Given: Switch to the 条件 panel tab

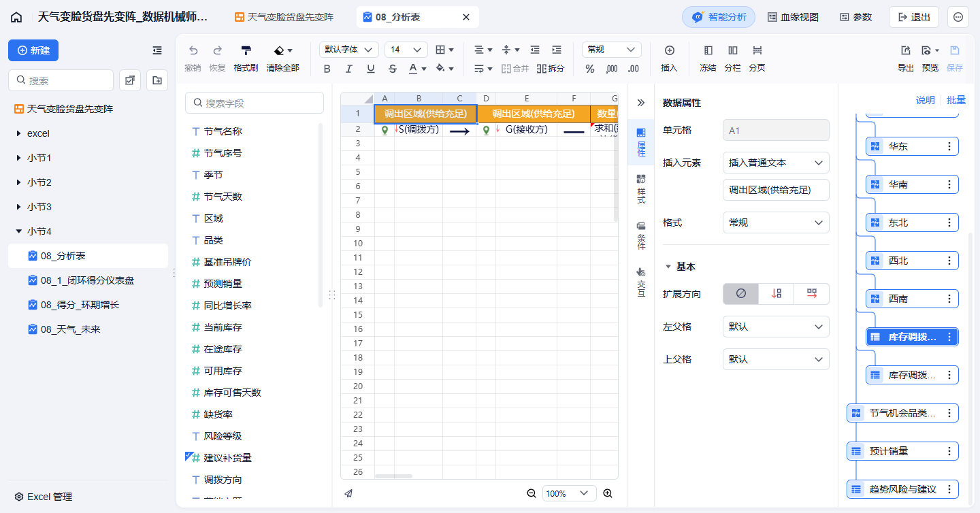Looking at the screenshot, I should [x=640, y=236].
